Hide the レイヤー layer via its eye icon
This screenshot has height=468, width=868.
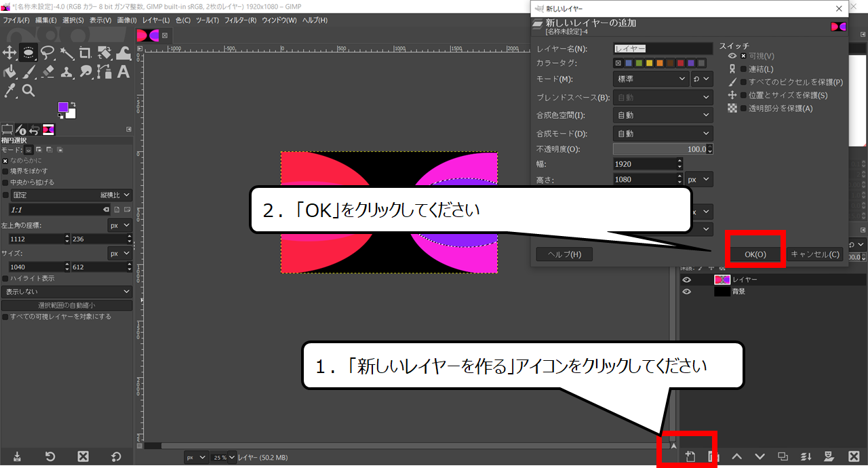[x=687, y=279]
